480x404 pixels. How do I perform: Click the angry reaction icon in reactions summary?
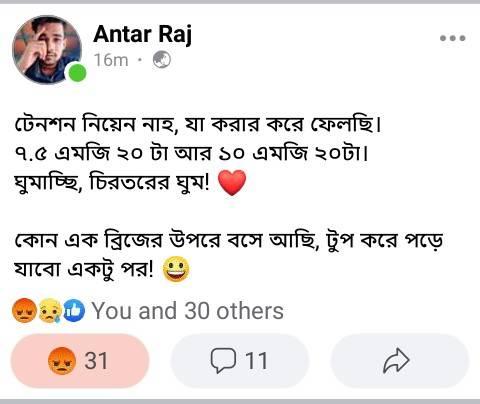click(x=24, y=311)
